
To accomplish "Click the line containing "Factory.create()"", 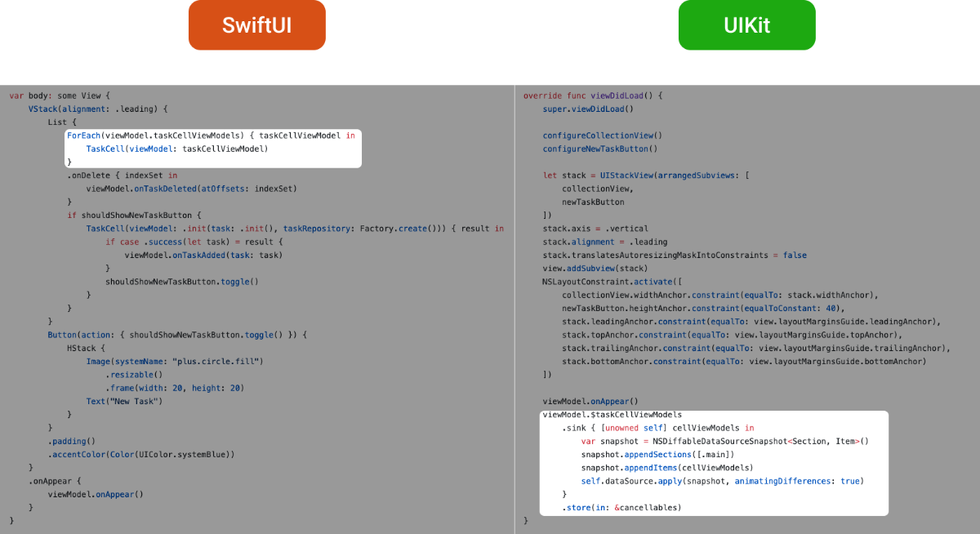I will click(x=295, y=229).
